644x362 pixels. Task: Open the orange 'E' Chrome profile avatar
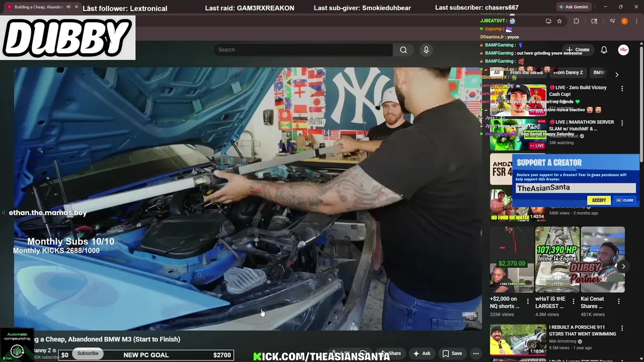click(624, 21)
